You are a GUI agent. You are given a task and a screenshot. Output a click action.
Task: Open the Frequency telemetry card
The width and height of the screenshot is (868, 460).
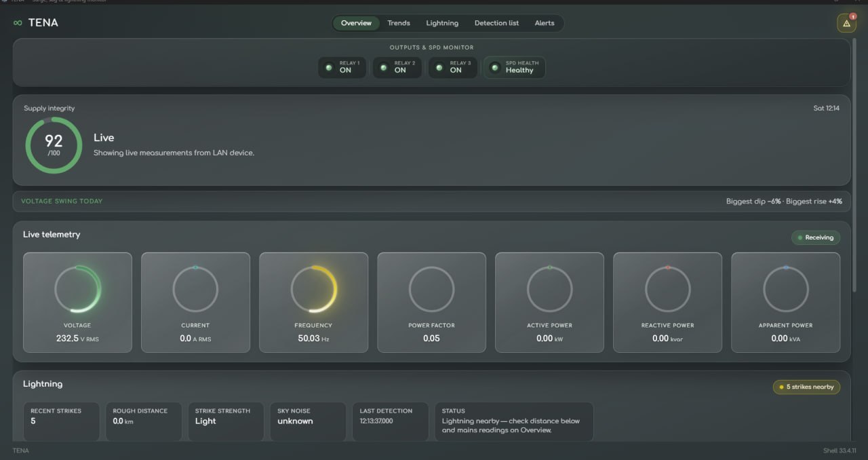[x=313, y=303]
